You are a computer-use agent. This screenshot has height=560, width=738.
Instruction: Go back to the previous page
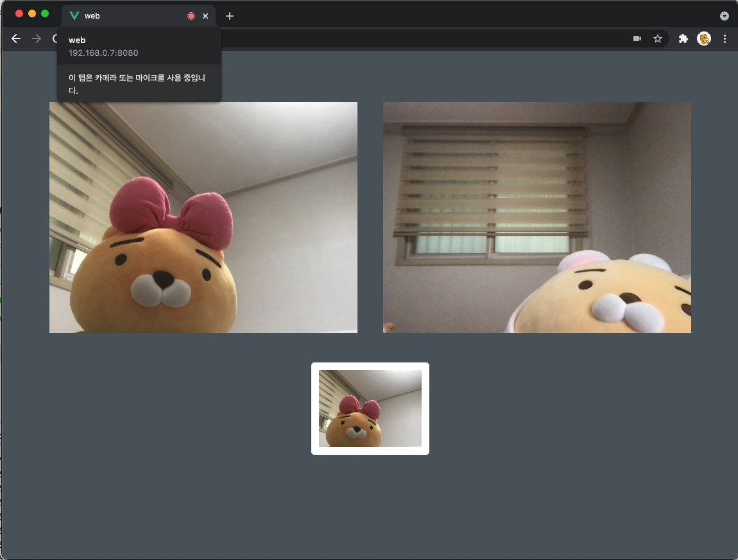click(16, 38)
